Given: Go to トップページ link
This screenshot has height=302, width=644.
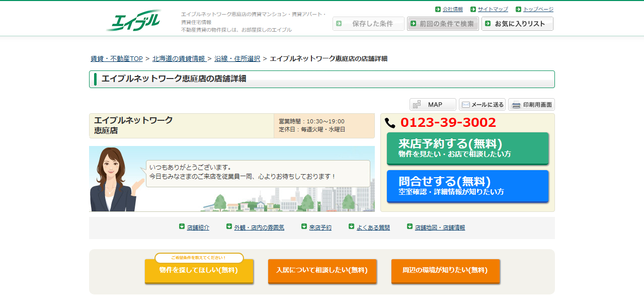Looking at the screenshot, I should tap(538, 9).
